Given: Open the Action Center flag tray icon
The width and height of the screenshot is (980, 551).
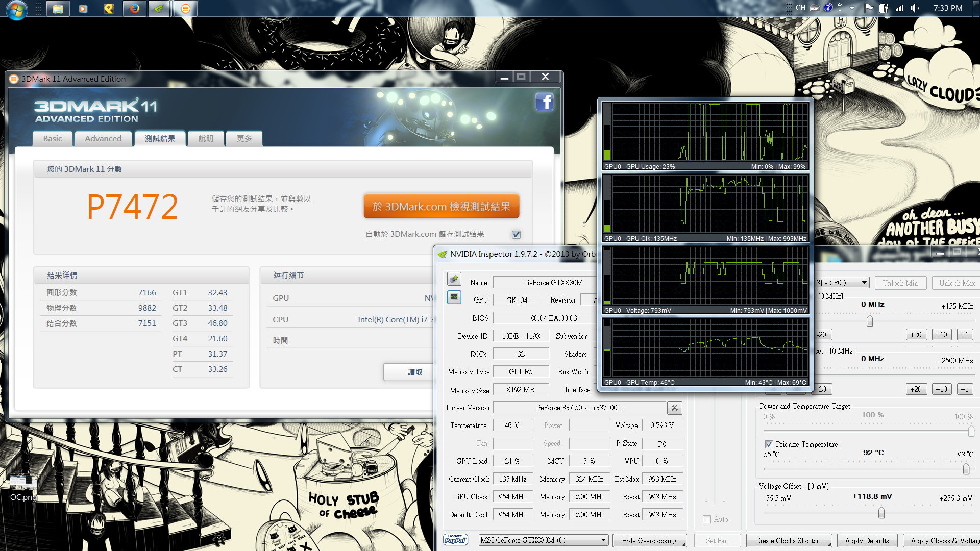Looking at the screenshot, I should pos(868,8).
